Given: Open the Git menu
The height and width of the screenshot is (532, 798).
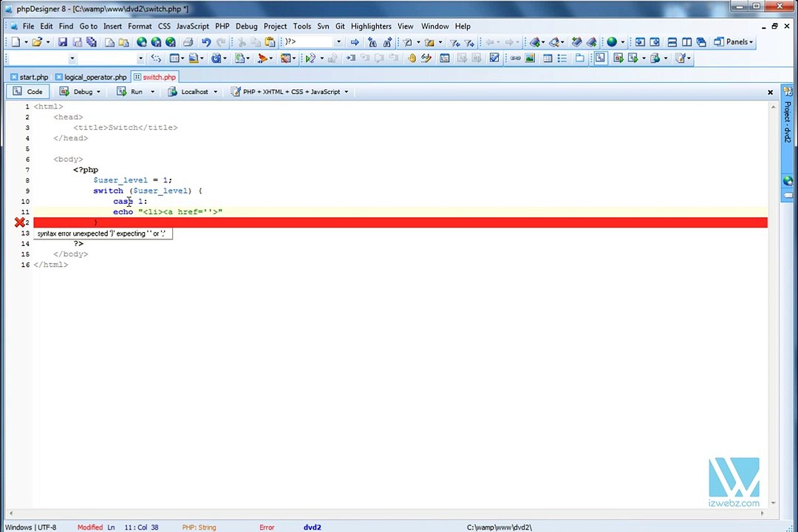Looking at the screenshot, I should coord(340,26).
